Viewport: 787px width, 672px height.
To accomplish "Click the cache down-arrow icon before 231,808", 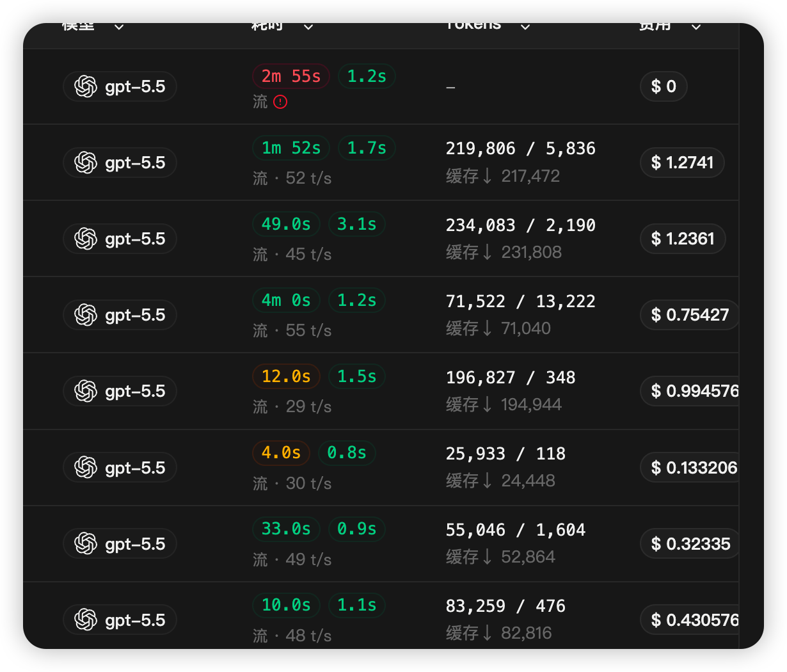I will [488, 252].
